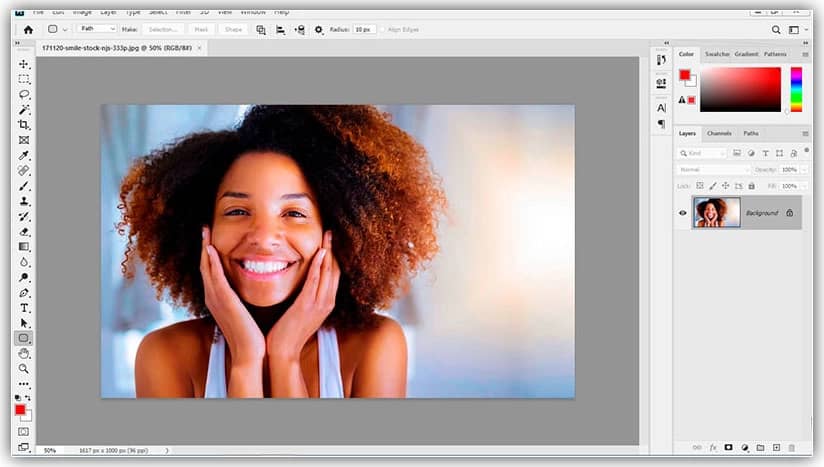The image size is (824, 467).
Task: Expand the Normal blend mode dropdown
Action: [x=713, y=170]
